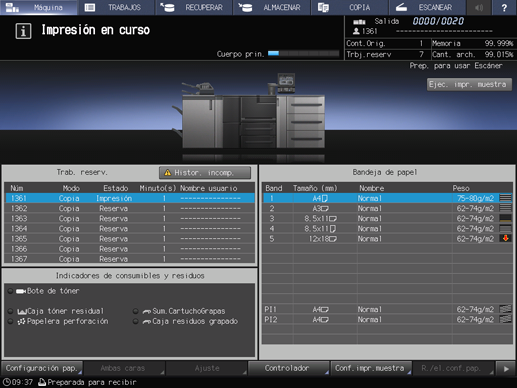The width and height of the screenshot is (517, 388).
Task: Select PI2 tray row
Action: point(388,319)
